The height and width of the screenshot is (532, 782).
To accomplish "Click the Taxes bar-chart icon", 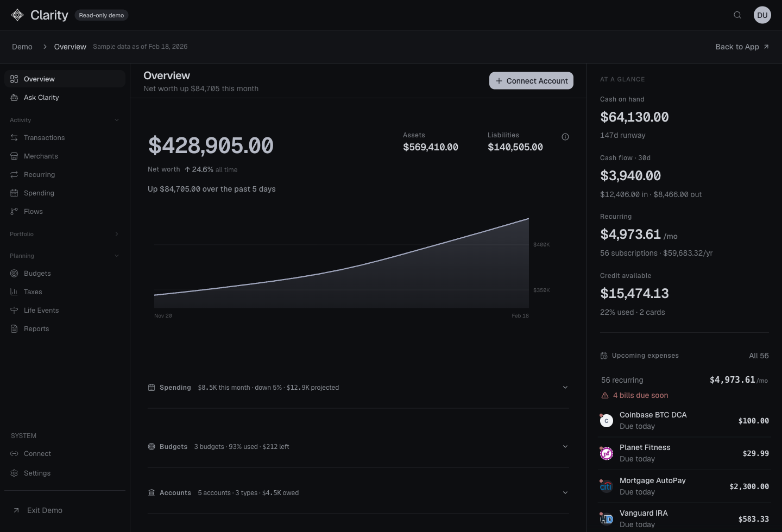I will tap(14, 292).
